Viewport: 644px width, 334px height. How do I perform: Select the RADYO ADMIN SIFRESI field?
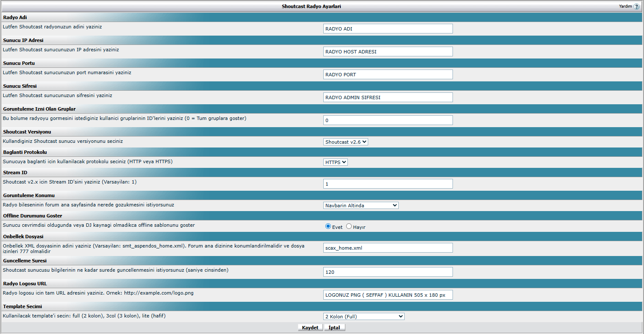(388, 97)
